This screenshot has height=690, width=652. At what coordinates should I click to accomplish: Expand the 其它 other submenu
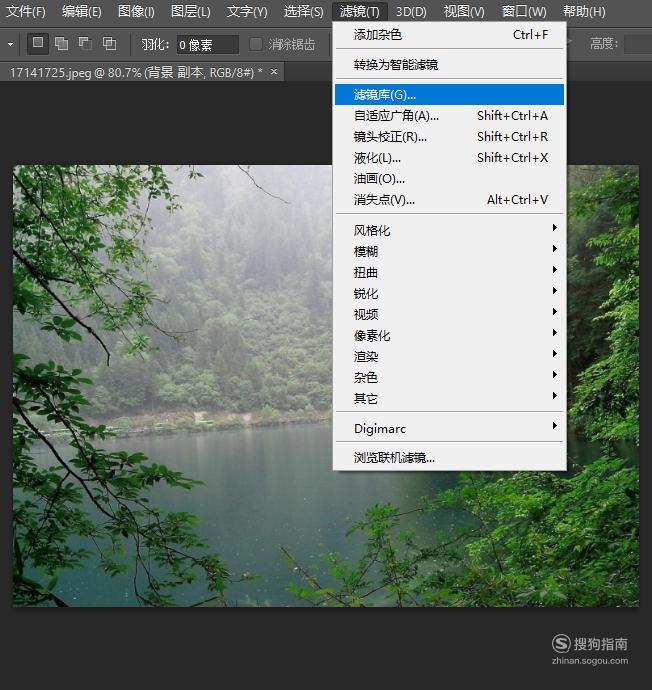(x=449, y=398)
